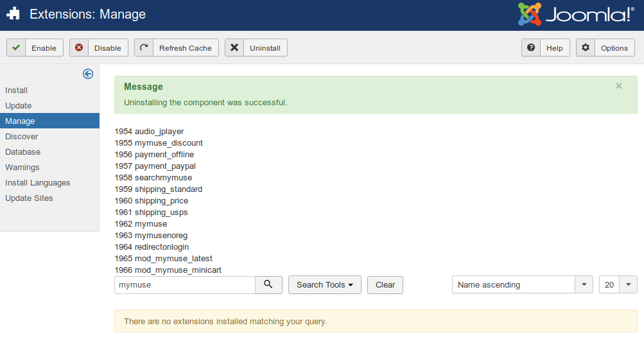644x355 pixels.
Task: Click the 'Uninstalling the component was successful.' text
Action: click(x=205, y=102)
